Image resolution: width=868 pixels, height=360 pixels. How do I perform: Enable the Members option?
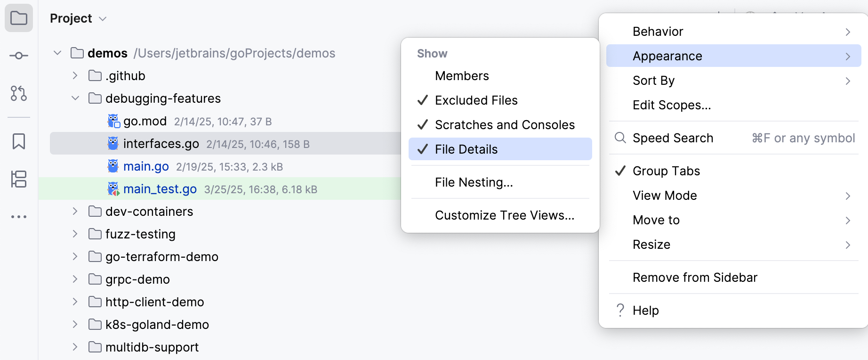coord(462,76)
